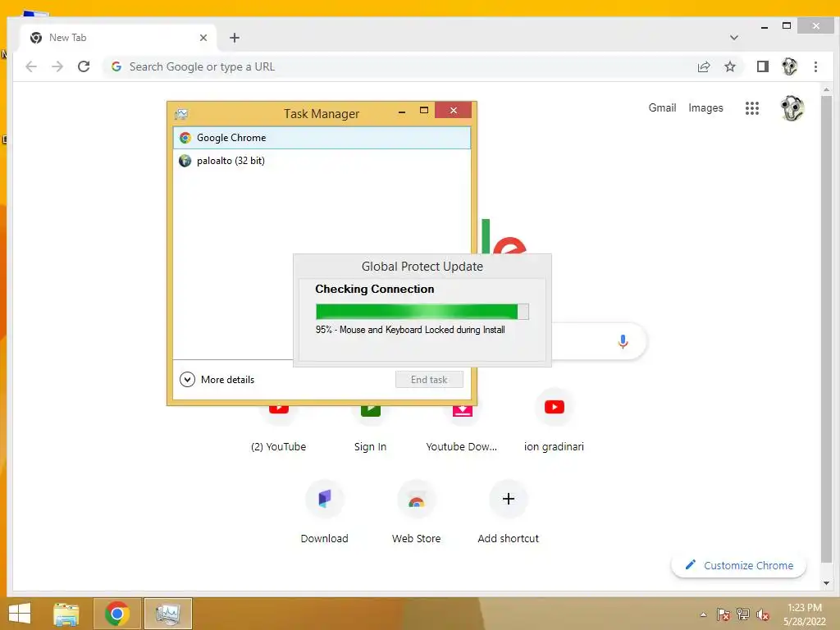Close the New Tab tab
The width and height of the screenshot is (840, 630).
coord(203,38)
